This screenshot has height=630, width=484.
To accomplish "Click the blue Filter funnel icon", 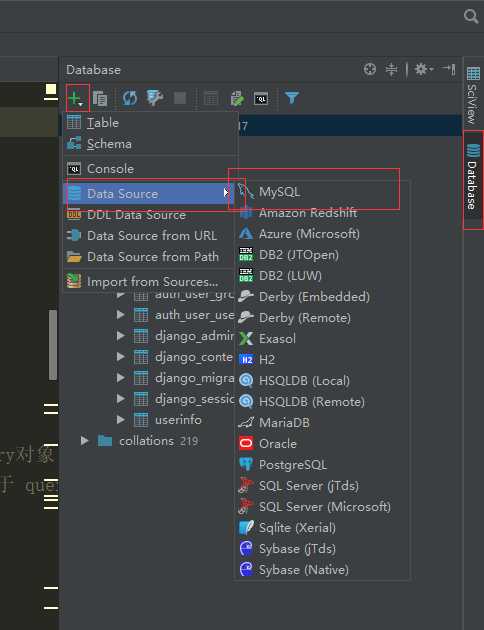I will point(292,98).
